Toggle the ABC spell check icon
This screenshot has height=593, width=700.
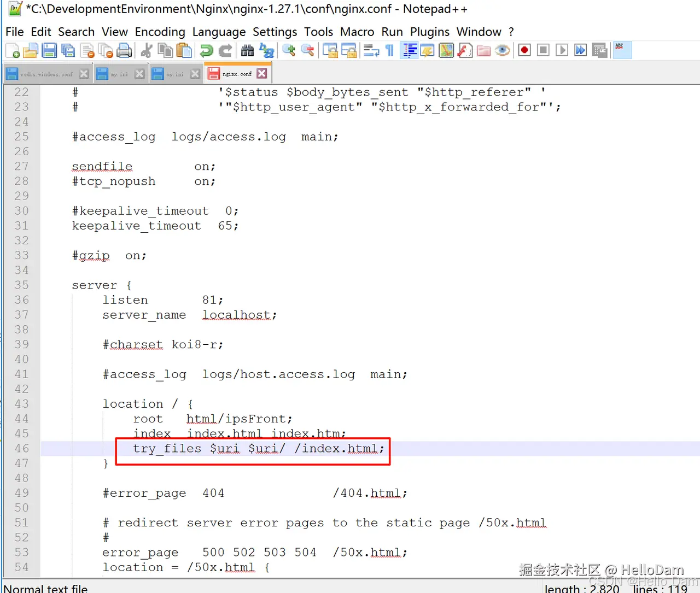point(622,50)
